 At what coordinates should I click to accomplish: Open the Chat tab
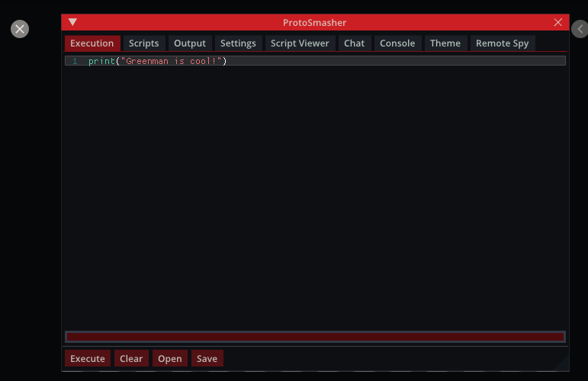coord(355,43)
